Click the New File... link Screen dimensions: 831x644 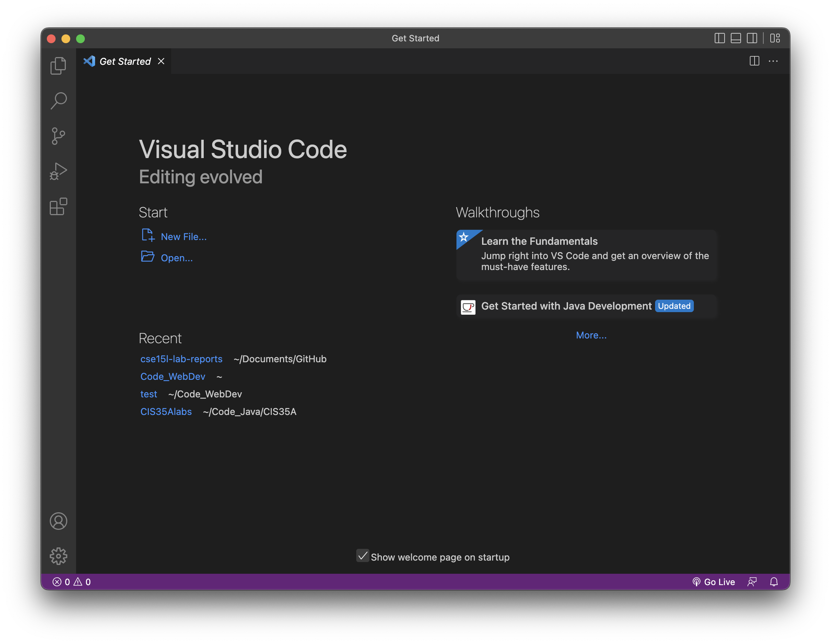pos(184,237)
